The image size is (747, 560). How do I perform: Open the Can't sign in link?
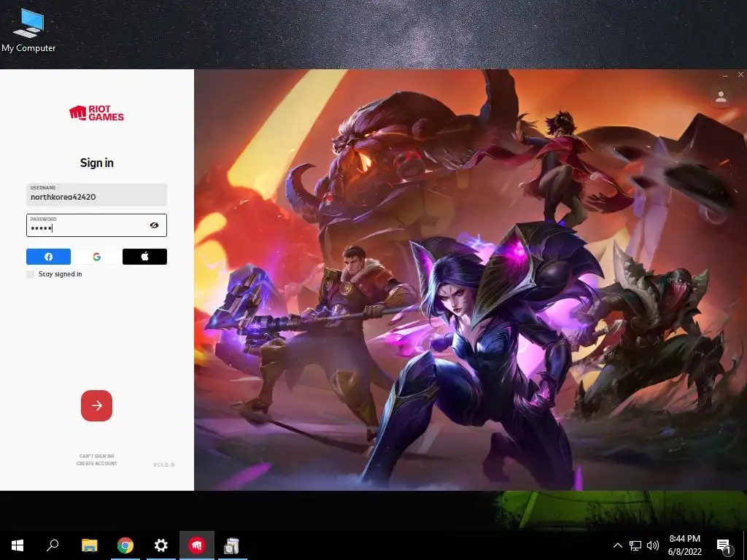coord(97,456)
